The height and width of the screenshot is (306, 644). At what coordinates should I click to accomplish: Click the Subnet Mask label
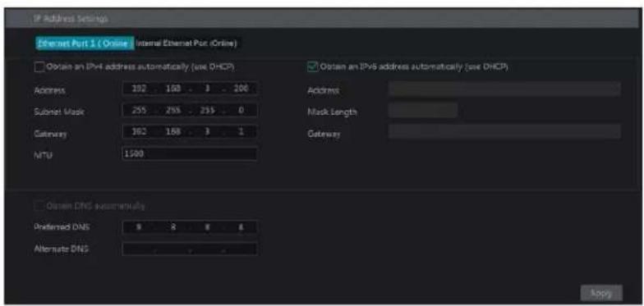59,112
